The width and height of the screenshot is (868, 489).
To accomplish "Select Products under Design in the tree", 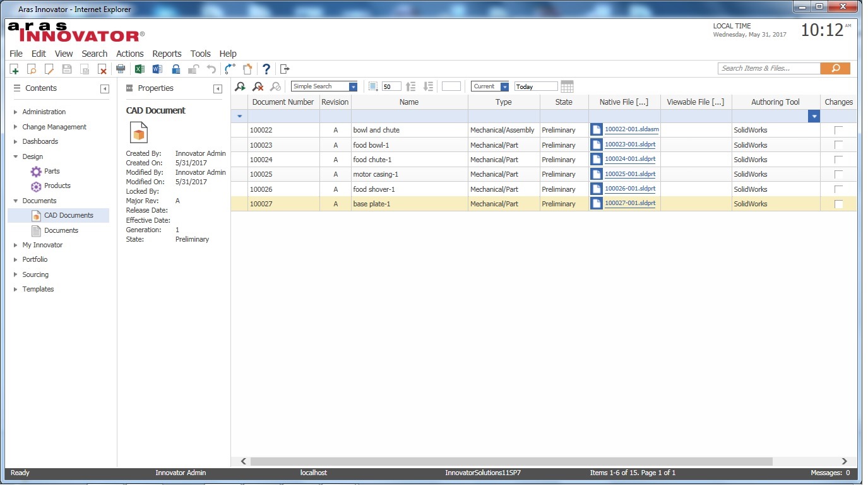I will (x=57, y=186).
